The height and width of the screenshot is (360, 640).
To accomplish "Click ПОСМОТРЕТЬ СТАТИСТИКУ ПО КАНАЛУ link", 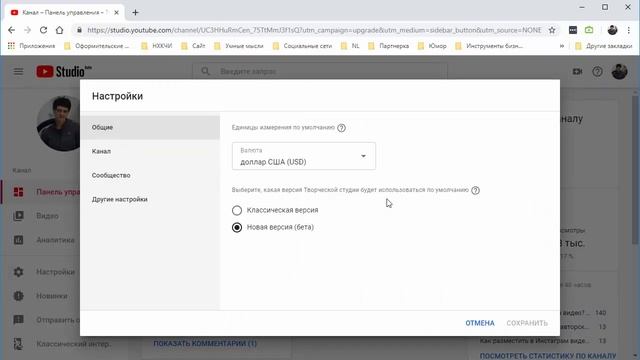I will pyautogui.click(x=548, y=356).
